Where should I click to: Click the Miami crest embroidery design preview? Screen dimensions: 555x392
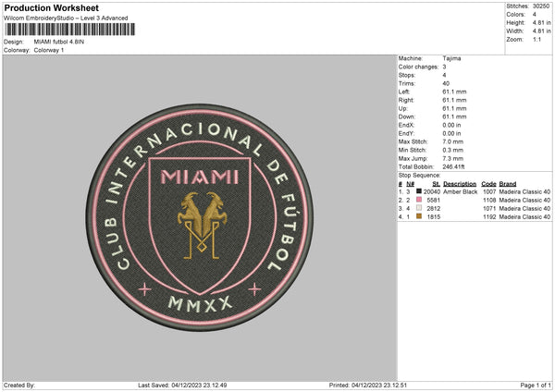[x=200, y=217]
